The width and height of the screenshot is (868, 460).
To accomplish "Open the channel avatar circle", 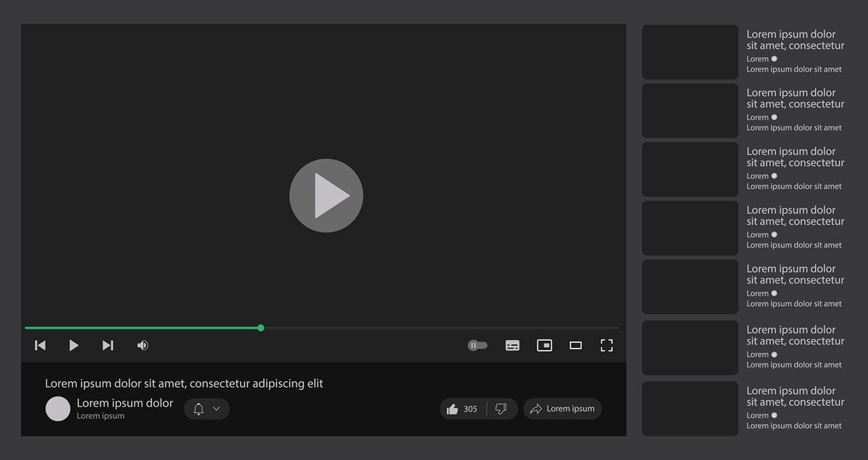I will pyautogui.click(x=58, y=409).
